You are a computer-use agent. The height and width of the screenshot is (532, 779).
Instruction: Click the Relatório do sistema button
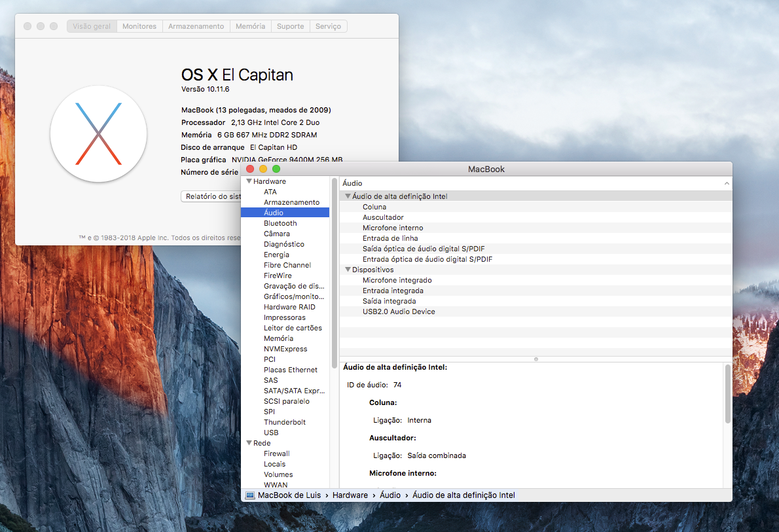tap(211, 196)
